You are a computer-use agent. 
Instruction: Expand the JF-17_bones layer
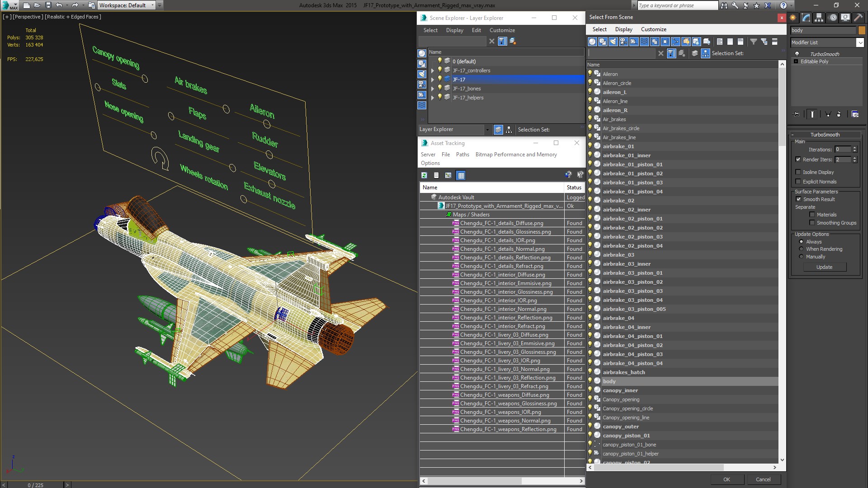432,89
